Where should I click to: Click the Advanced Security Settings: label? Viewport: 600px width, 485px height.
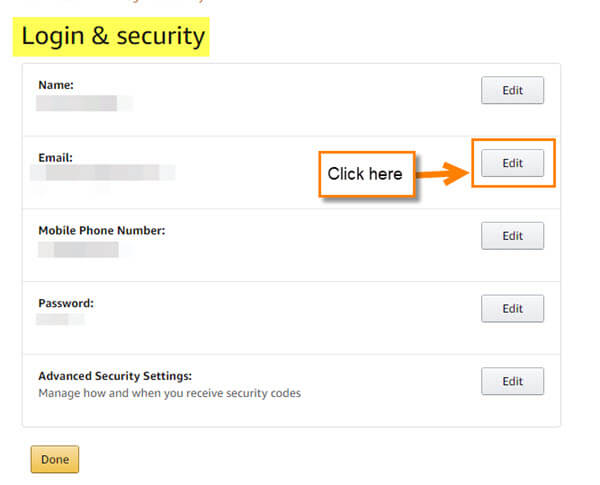(115, 376)
